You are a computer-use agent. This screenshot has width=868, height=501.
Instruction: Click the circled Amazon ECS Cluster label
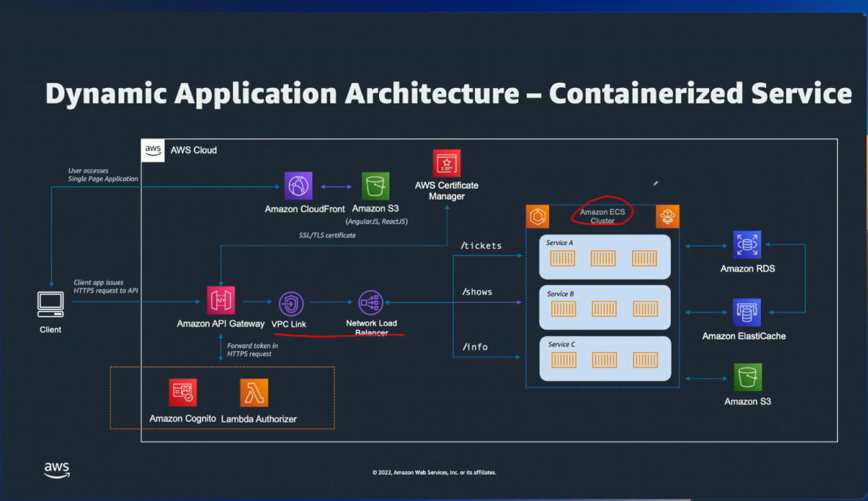[603, 216]
